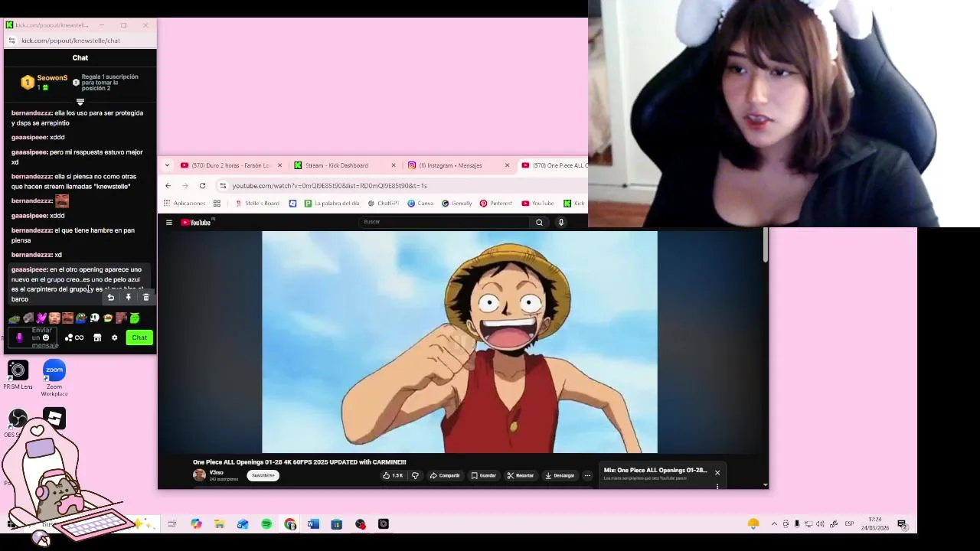Screen dimensions: 980x551
Task: Open the Genially bookmark
Action: (x=457, y=204)
